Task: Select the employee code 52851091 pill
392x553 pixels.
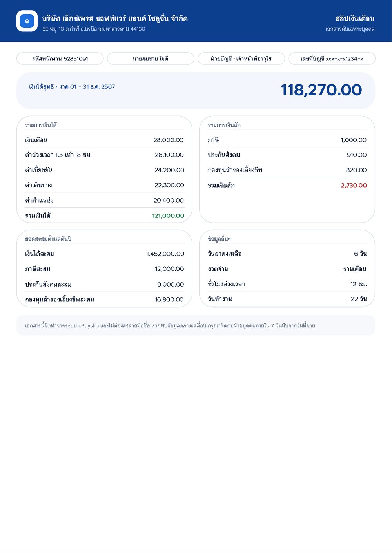Action: (x=60, y=58)
